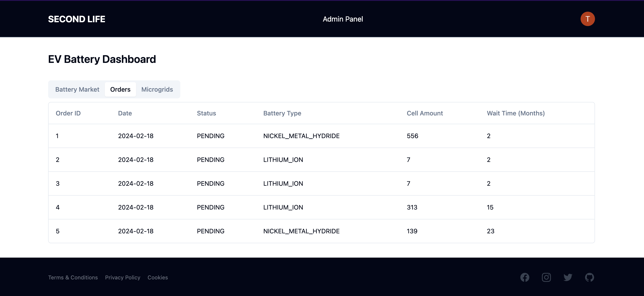Click the Cell Amount column header
Screen dimensions: 644x296
(x=425, y=113)
